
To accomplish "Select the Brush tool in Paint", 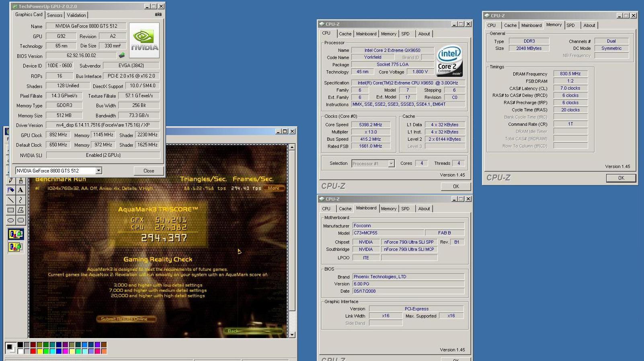I will [21, 180].
